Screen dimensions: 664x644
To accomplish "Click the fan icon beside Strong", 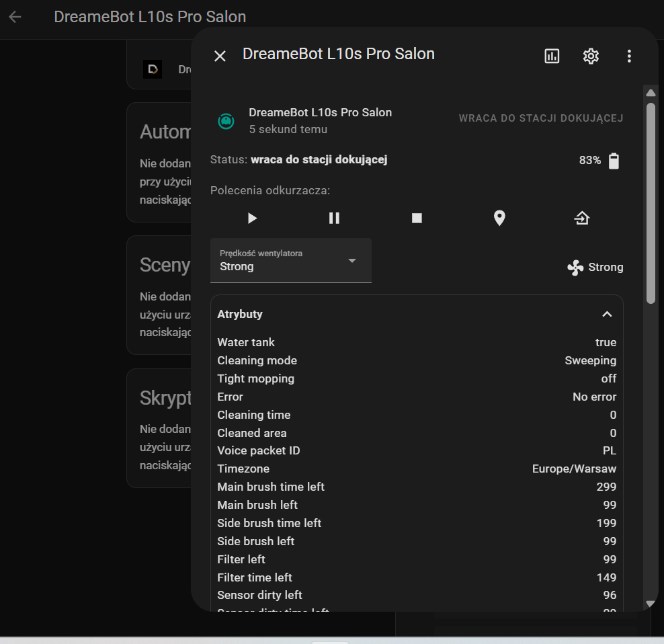I will 575,268.
